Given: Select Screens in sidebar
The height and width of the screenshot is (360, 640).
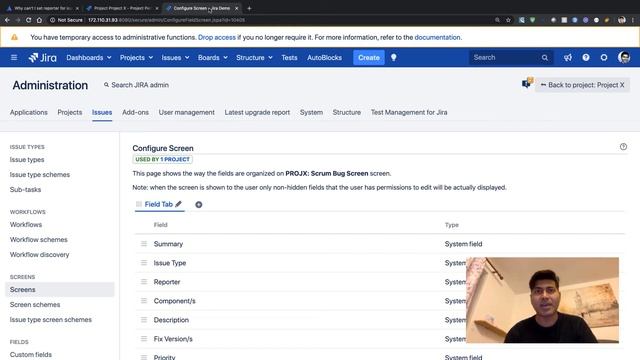Looking at the screenshot, I should click(60, 289).
